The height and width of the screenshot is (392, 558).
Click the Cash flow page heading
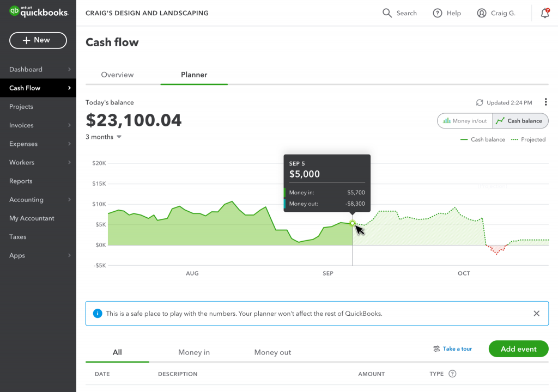(112, 42)
